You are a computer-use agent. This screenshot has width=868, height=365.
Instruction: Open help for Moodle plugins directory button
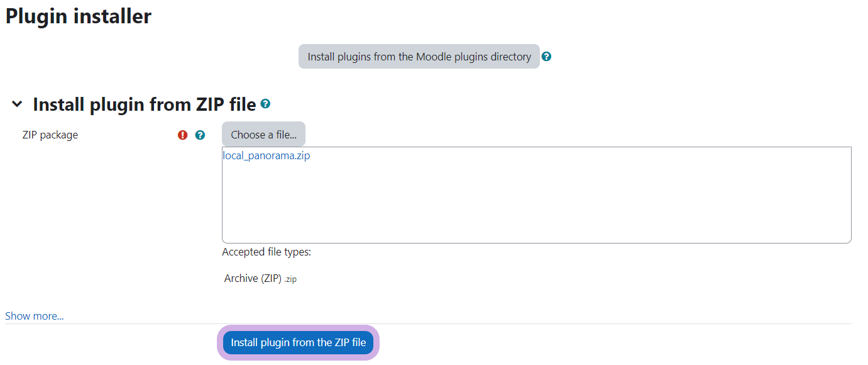(547, 57)
